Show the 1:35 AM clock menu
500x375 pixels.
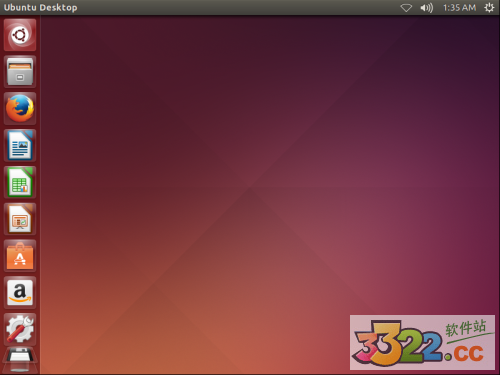coord(459,8)
